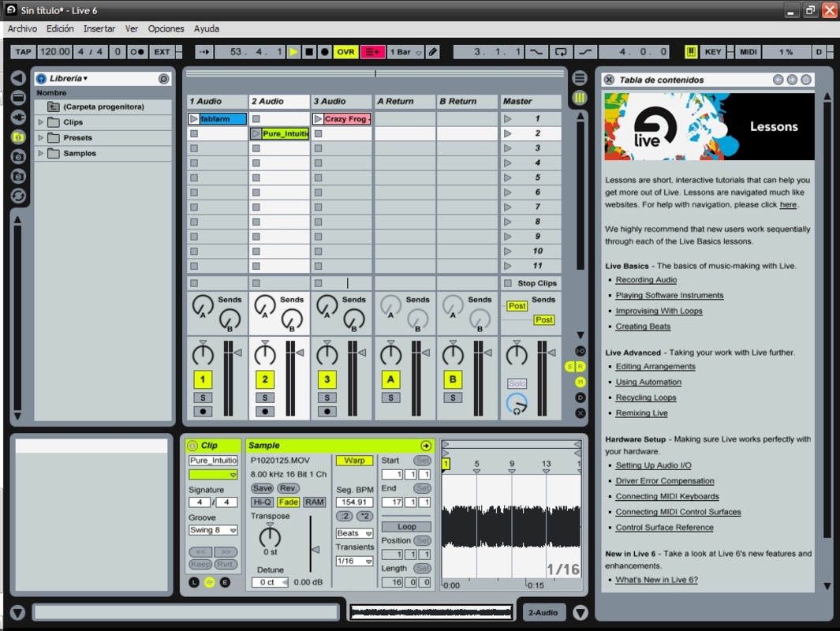Click Session view selector icon
Image resolution: width=840 pixels, height=631 pixels.
580,98
